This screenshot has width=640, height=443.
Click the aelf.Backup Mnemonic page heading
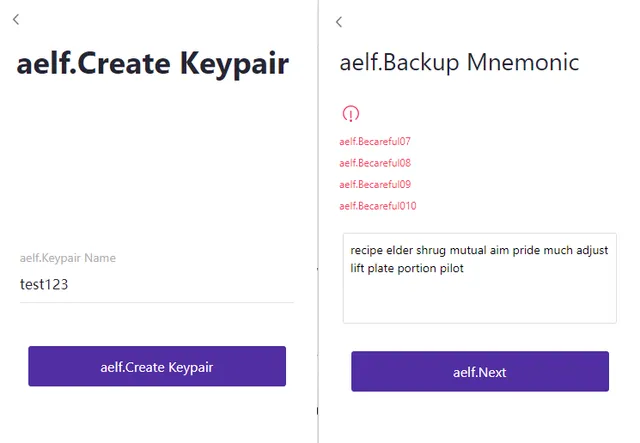tap(459, 62)
